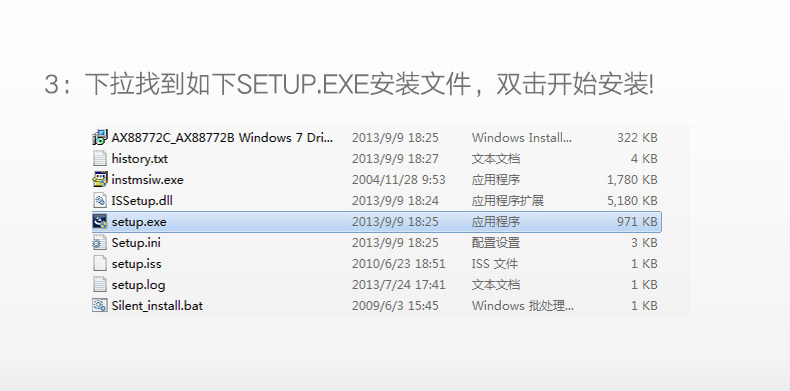Select the instmsiw.exe file name

[148, 180]
